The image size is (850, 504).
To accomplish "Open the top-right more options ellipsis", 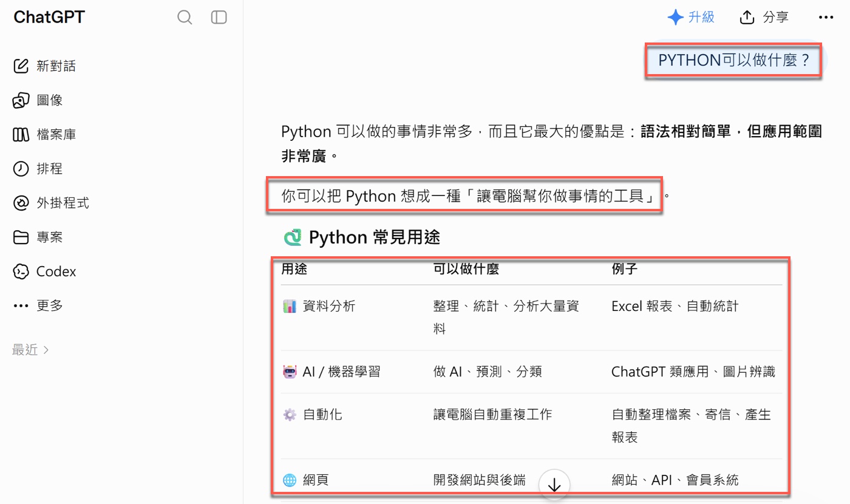I will point(826,18).
